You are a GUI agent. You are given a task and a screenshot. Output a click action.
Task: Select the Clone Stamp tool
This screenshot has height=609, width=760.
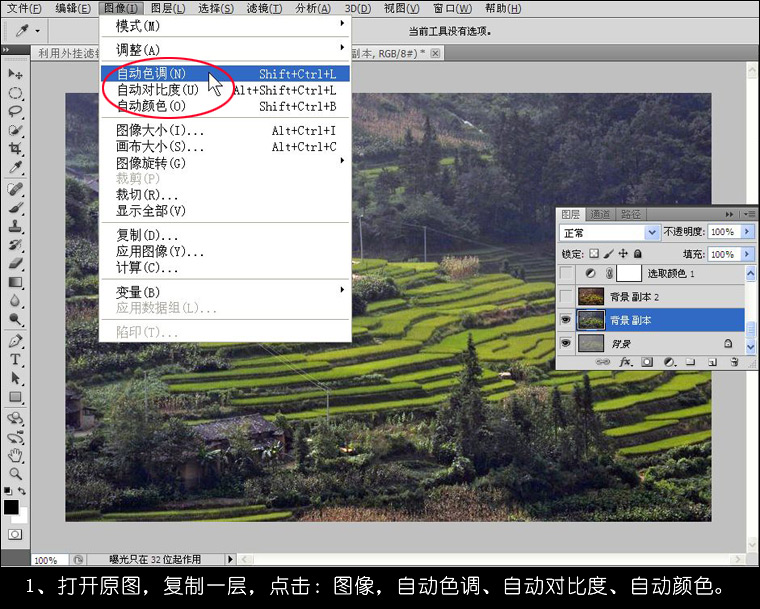[15, 226]
